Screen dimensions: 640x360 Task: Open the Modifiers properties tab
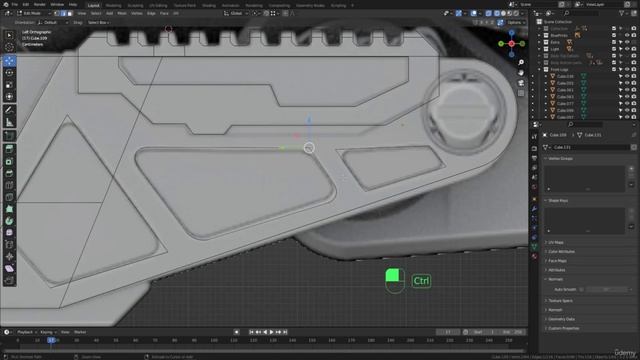click(534, 209)
